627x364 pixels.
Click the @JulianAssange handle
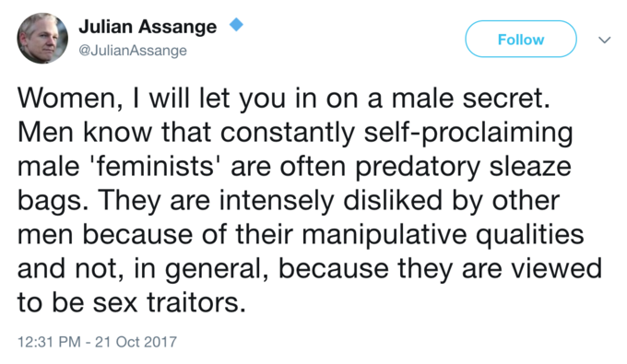tap(133, 51)
